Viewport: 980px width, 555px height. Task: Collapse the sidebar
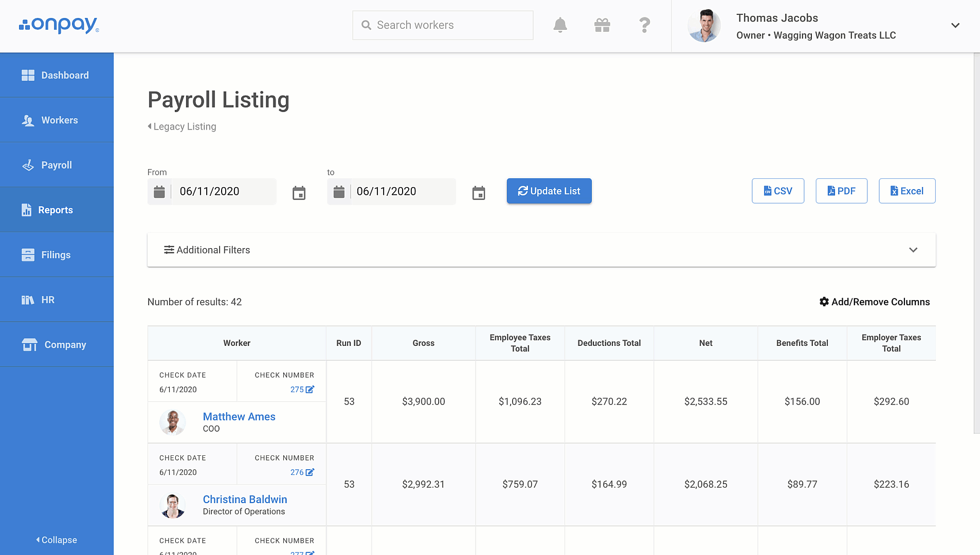click(x=57, y=540)
